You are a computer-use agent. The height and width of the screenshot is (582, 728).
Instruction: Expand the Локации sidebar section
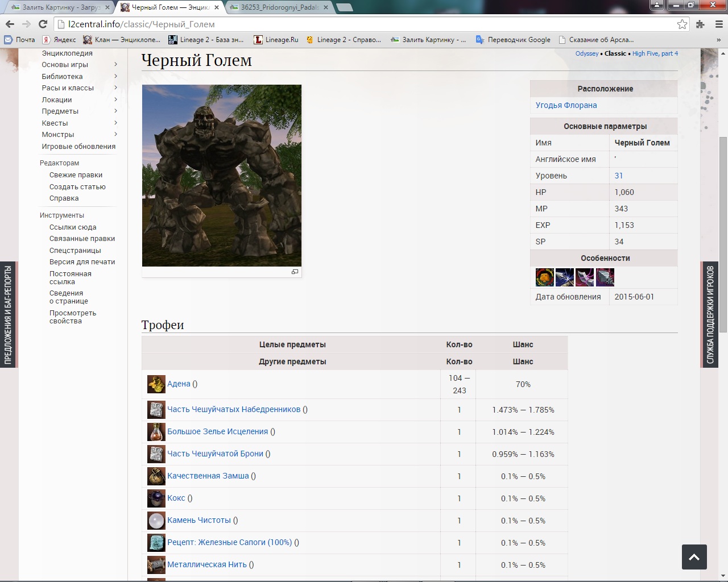click(115, 99)
